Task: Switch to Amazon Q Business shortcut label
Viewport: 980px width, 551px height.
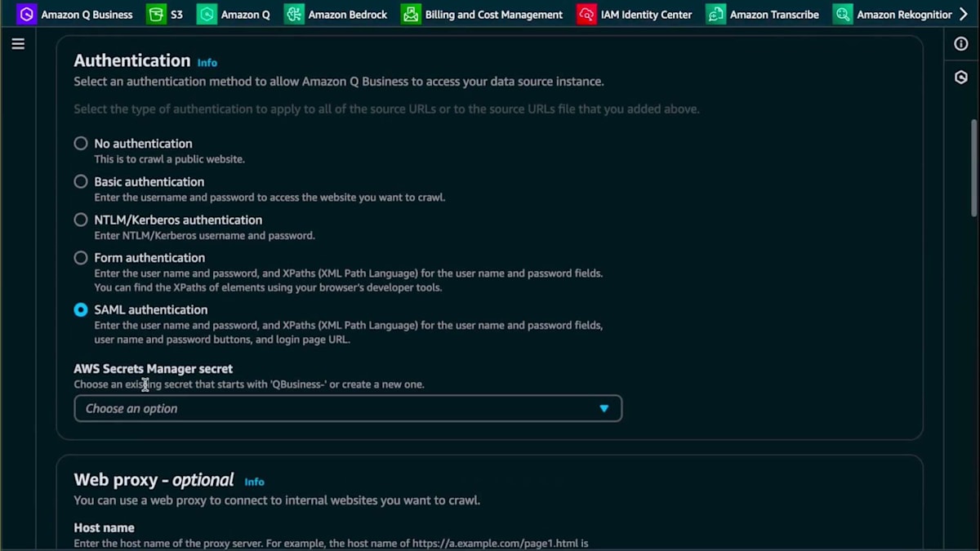Action: 87,15
